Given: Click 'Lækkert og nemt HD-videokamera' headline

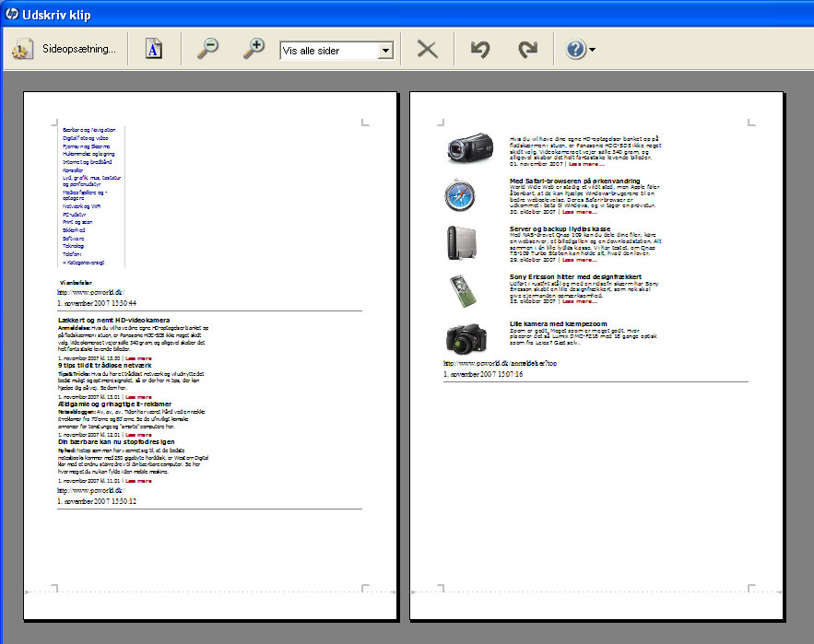Looking at the screenshot, I should (x=113, y=320).
